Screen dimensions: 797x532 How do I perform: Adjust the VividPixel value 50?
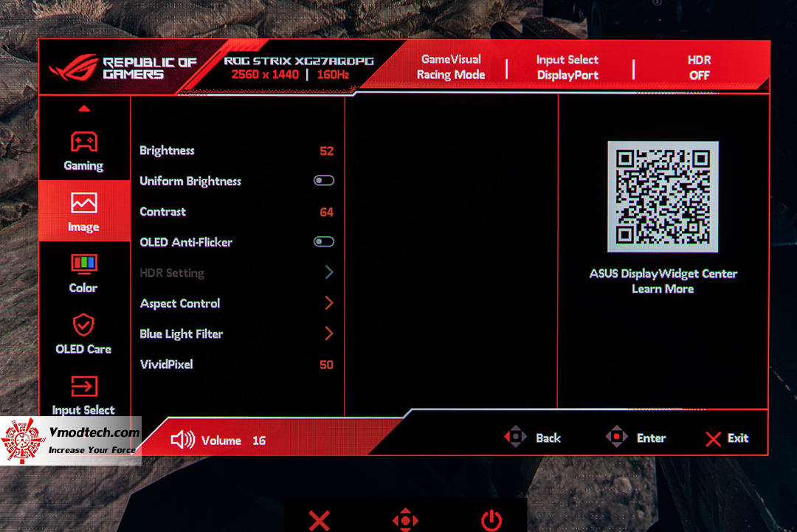326,365
